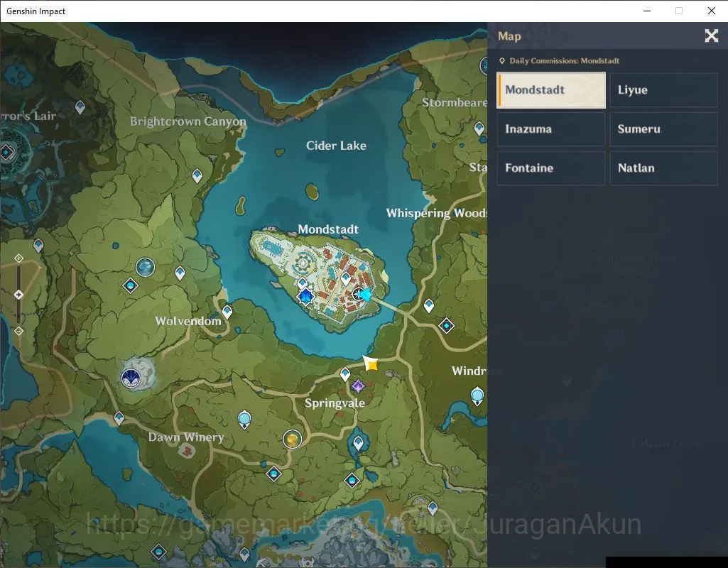This screenshot has width=728, height=568.
Task: Select the waypoint beside the Wolvendom label
Action: [x=227, y=312]
